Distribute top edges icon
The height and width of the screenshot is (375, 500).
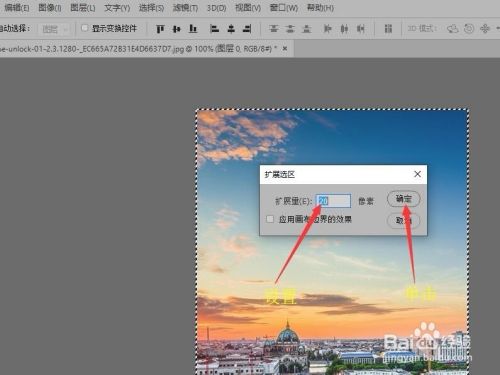274,29
